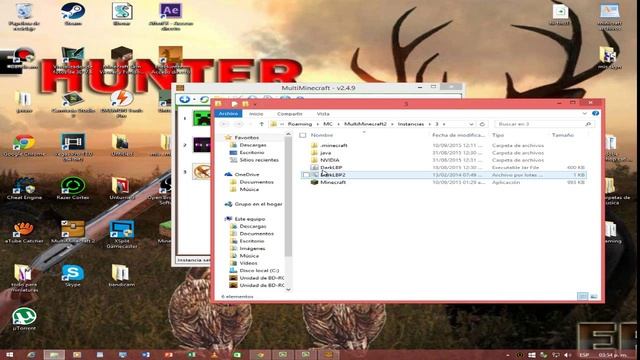Screen dimensions: 640x360
Task: Expand the address bar history dropdown
Action: tap(471, 124)
